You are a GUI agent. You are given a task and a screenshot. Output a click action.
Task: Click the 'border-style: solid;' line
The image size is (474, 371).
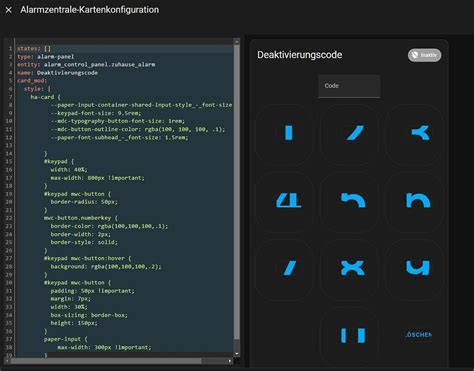click(84, 242)
